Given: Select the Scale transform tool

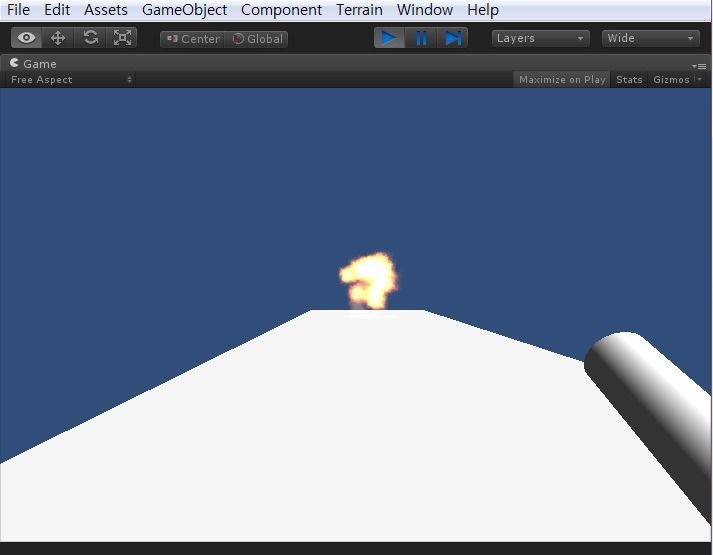Looking at the screenshot, I should 122,38.
